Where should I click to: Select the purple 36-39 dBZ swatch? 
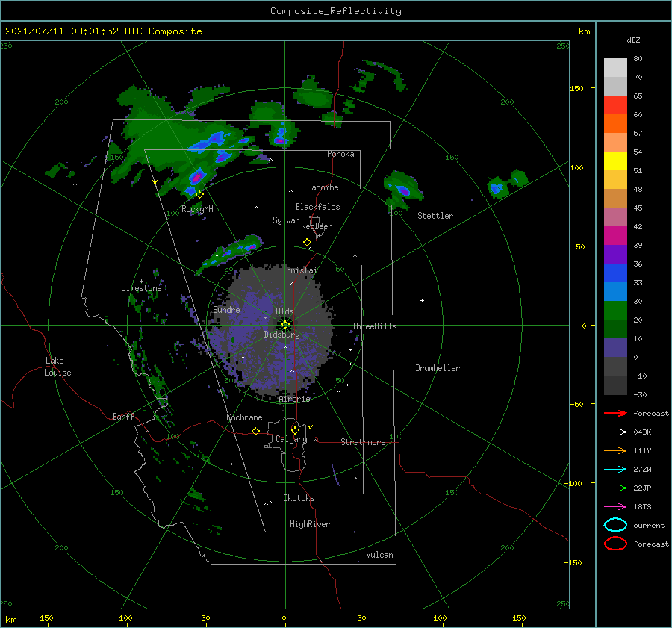(615, 255)
